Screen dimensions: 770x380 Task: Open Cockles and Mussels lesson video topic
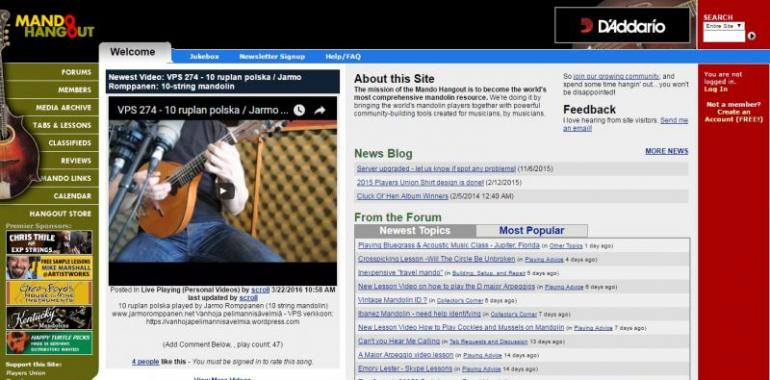point(461,327)
